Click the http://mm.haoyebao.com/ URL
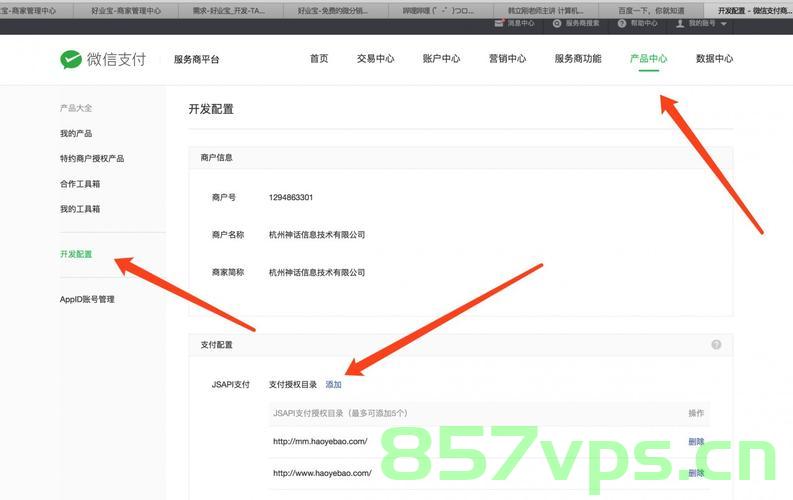The width and height of the screenshot is (793, 500). click(x=320, y=441)
